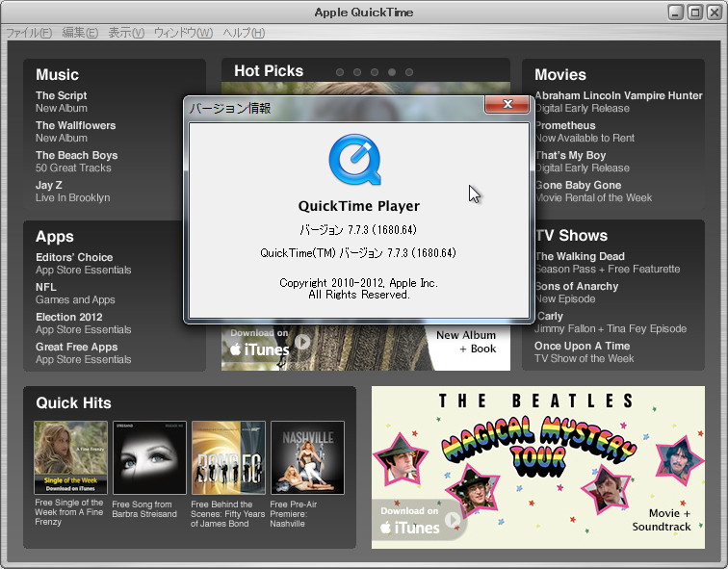This screenshot has width=728, height=569.
Task: Open A Fine Frenzy Single of the Week thumbnail
Action: pos(70,457)
